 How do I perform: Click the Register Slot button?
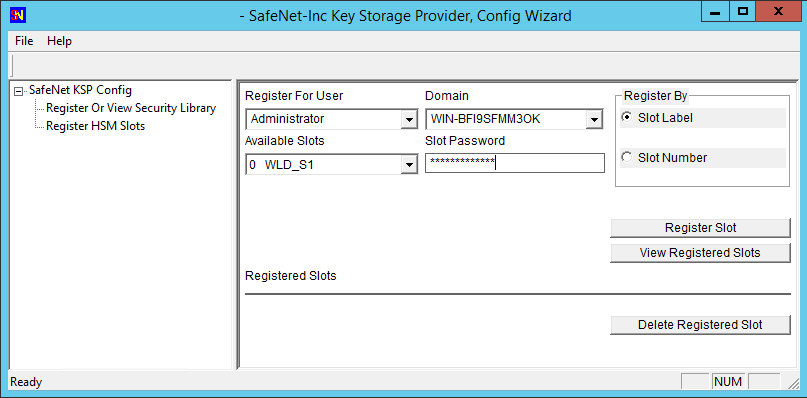click(700, 228)
